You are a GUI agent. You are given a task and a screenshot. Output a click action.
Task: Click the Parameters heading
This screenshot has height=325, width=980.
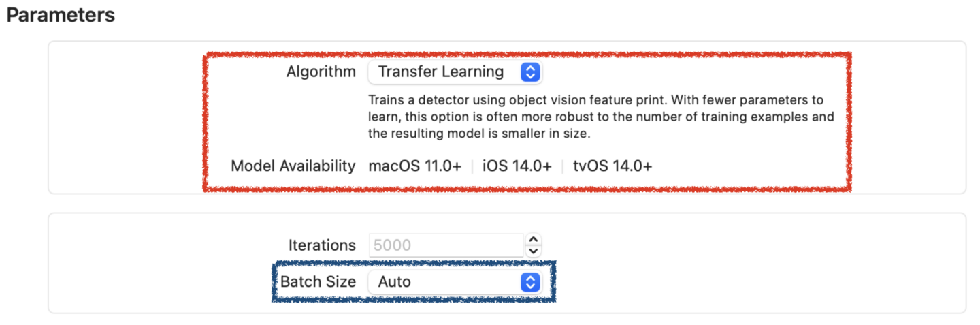(x=61, y=15)
